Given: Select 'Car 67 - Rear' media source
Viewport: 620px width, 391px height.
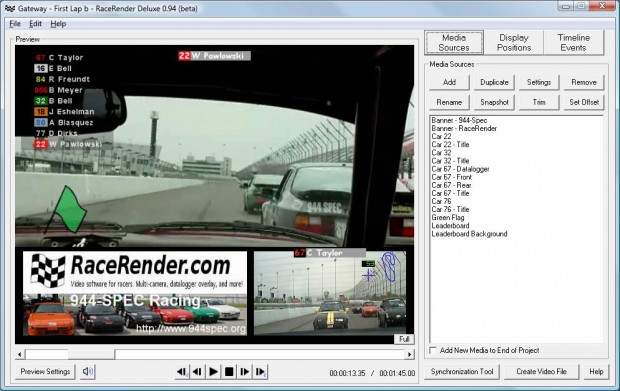Looking at the screenshot, I should 452,185.
